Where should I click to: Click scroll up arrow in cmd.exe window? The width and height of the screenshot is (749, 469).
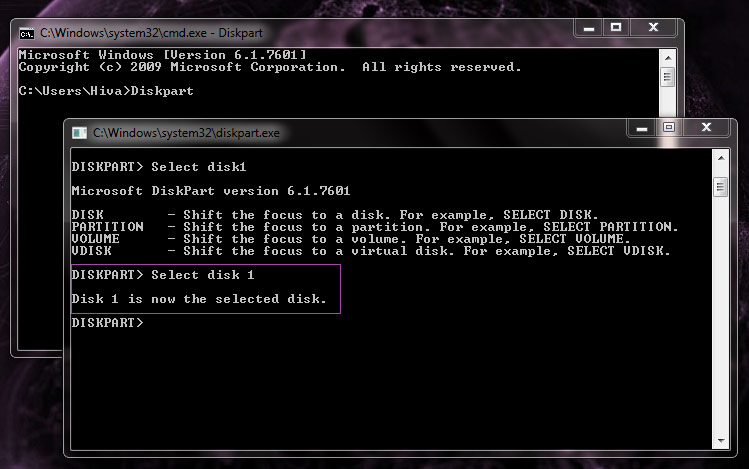pos(666,55)
